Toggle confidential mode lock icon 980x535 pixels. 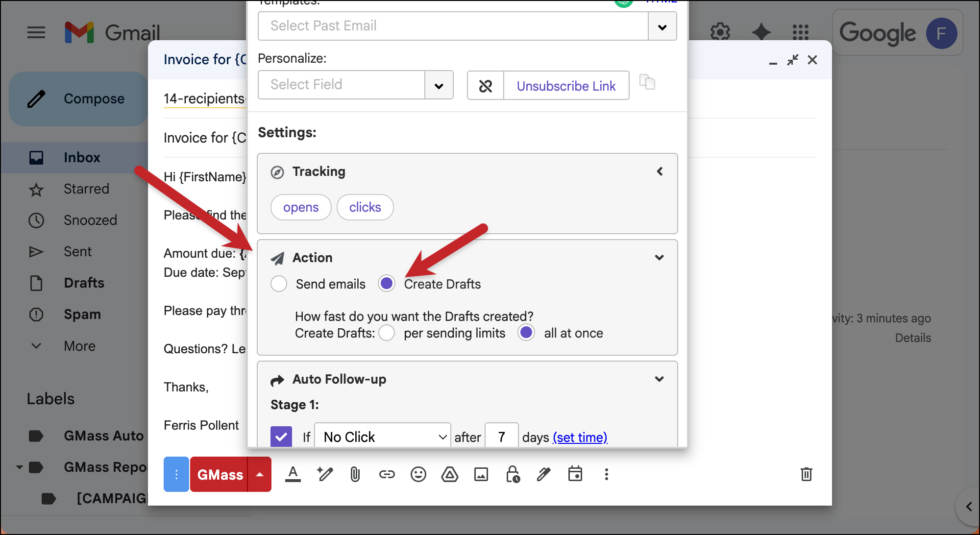tap(513, 474)
